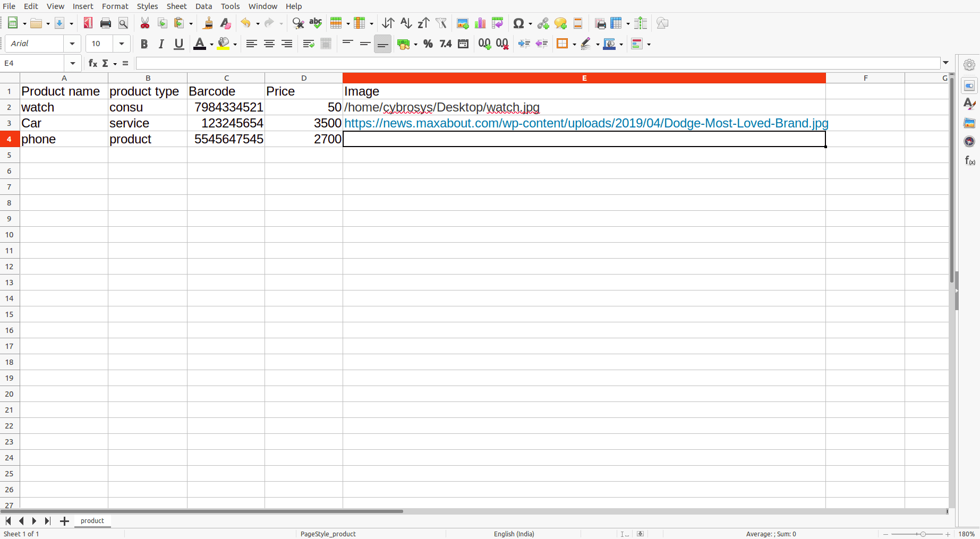Apply the yellow background color swatch
980x539 pixels.
coord(224,44)
